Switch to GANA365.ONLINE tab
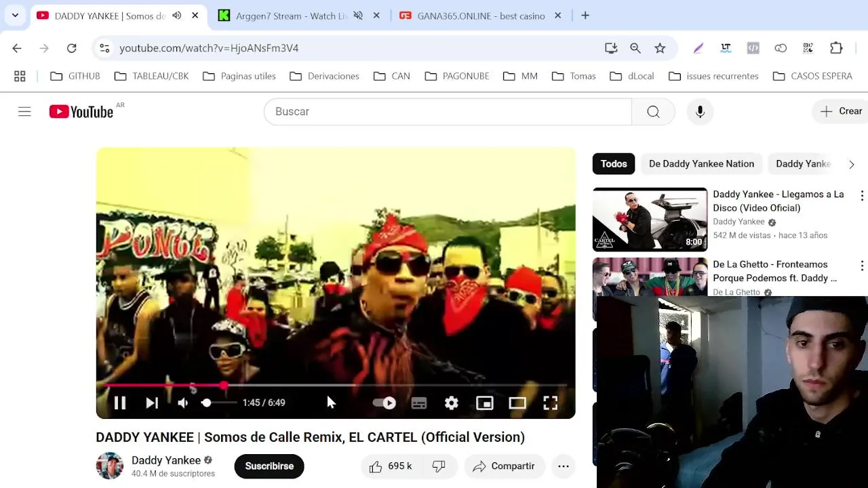 481,16
